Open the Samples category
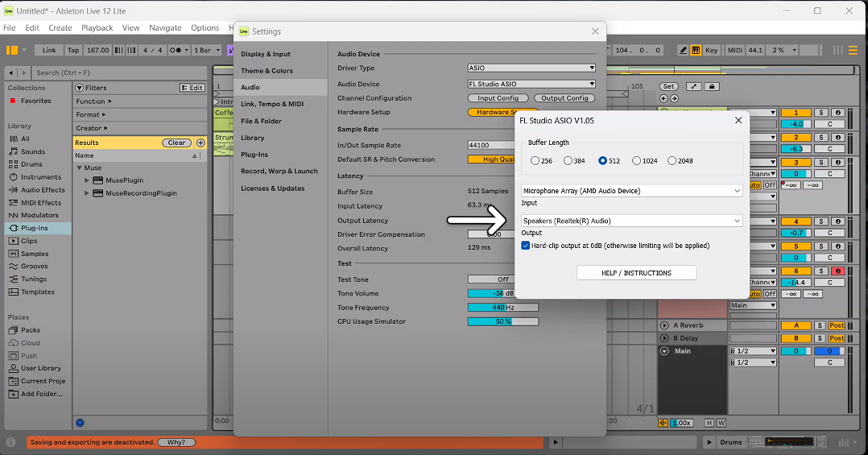868x455 pixels. pyautogui.click(x=35, y=254)
